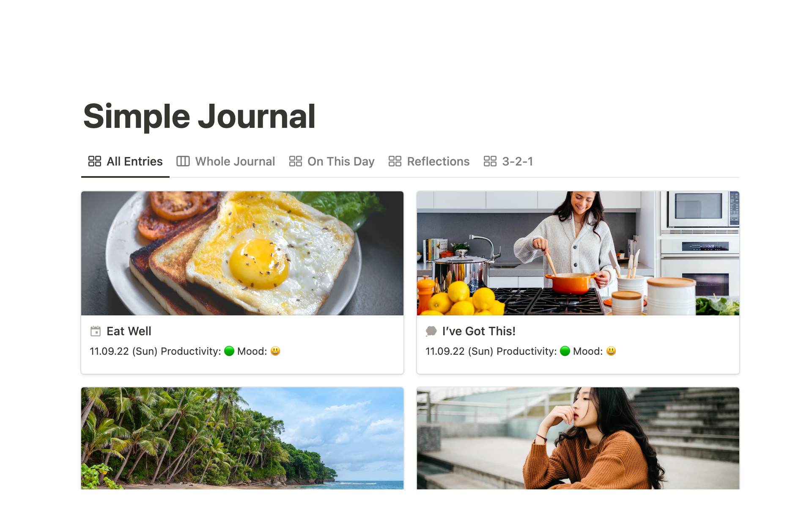Click green productivity dot on Eat Well card
Screen dimensions: 812x508
(229, 351)
